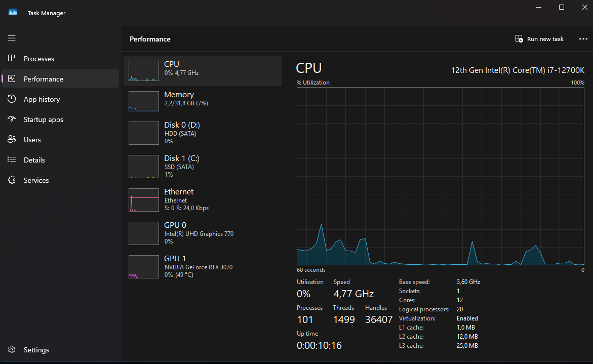
Task: Click the Performance page heading
Action: click(x=150, y=39)
